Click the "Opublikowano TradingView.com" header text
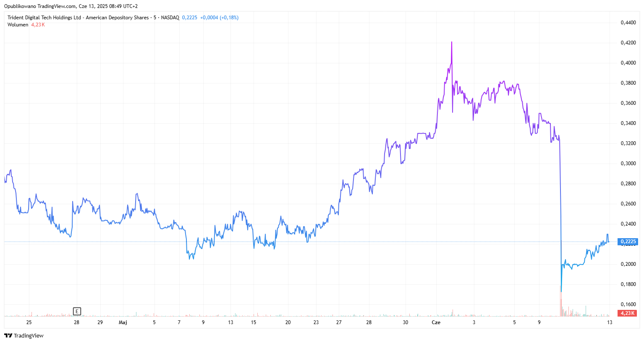644x343 pixels. (40, 6)
